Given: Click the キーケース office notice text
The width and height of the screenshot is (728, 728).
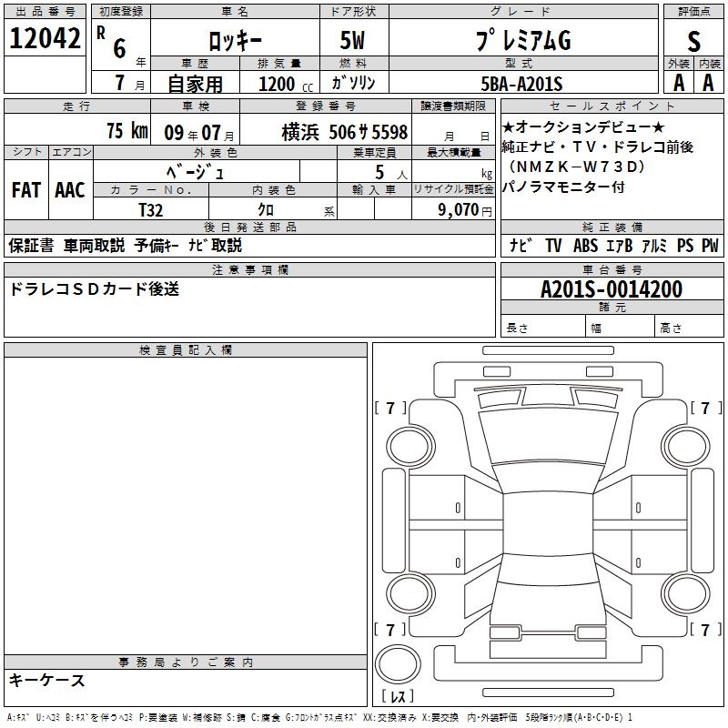Looking at the screenshot, I should tap(47, 680).
